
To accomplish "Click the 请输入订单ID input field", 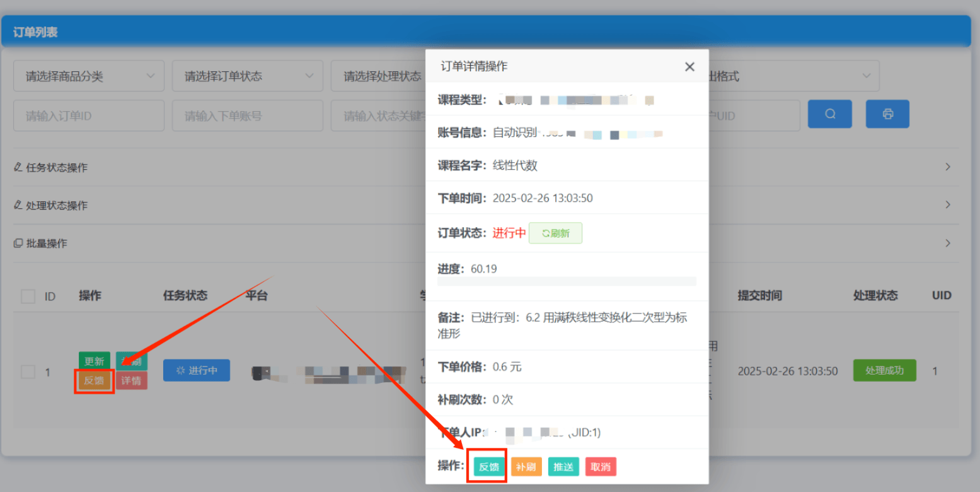I will click(89, 116).
